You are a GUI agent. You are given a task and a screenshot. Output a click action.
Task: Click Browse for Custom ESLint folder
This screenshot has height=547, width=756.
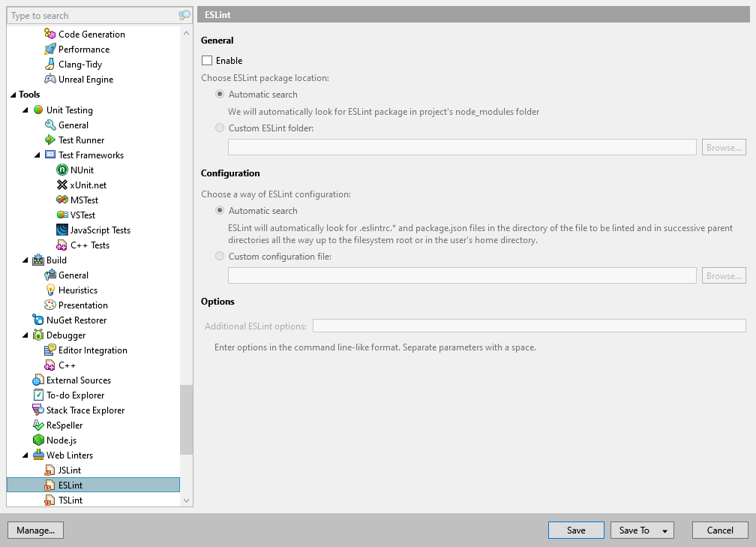(x=724, y=147)
